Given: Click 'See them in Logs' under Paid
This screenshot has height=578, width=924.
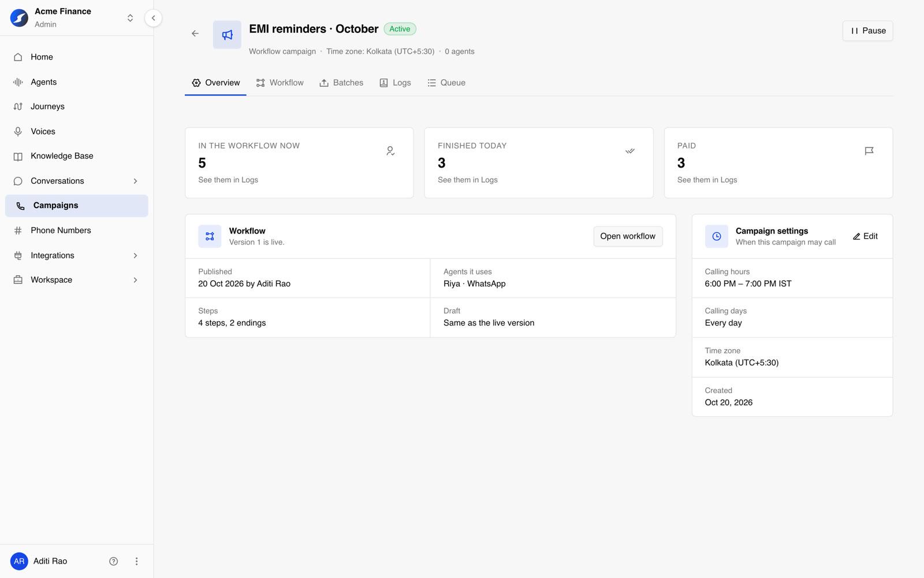Looking at the screenshot, I should pyautogui.click(x=707, y=180).
